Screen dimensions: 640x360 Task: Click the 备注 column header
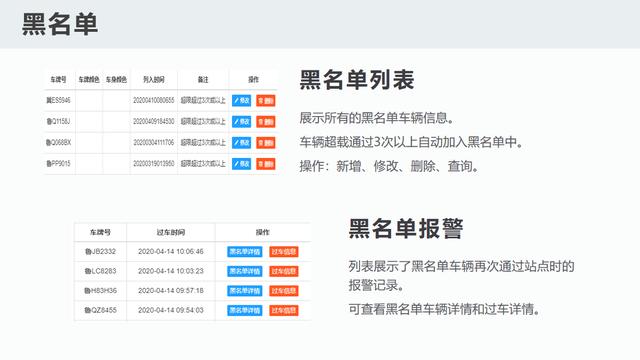pyautogui.click(x=203, y=80)
